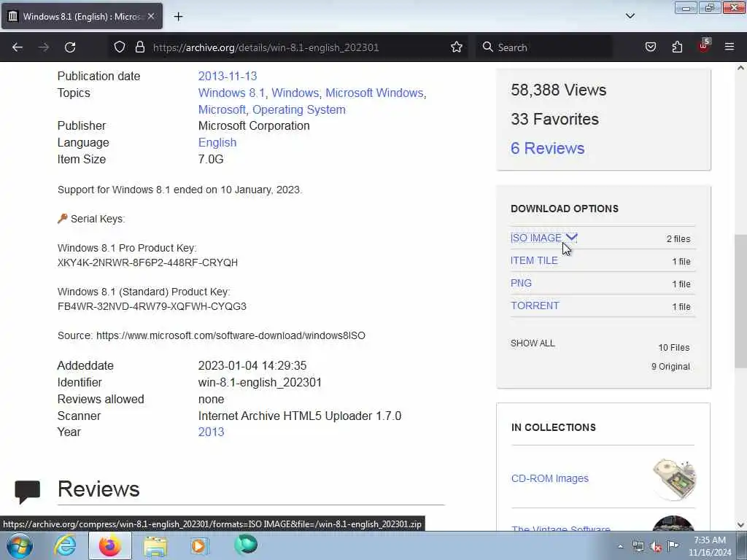Open the CD-ROM Images collection link
The width and height of the screenshot is (747, 560).
(x=550, y=478)
